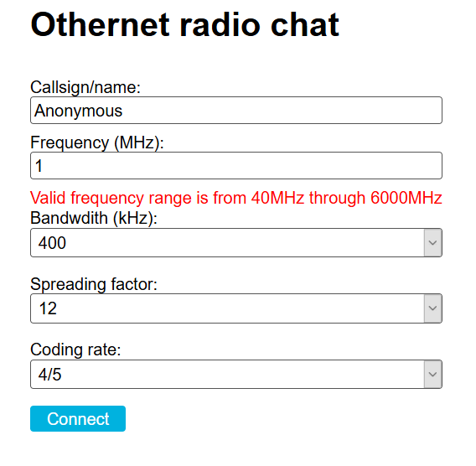Click the Othernet radio chat heading
Screen dimensions: 476x466
click(184, 24)
